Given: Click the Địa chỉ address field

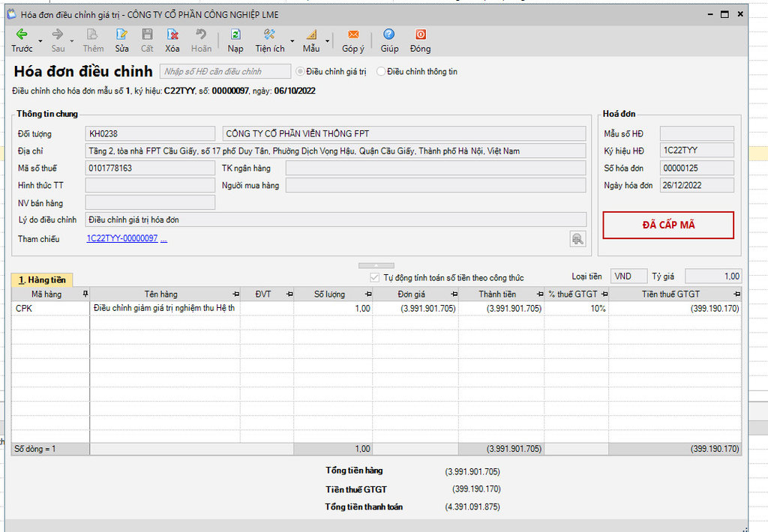Looking at the screenshot, I should coord(335,151).
